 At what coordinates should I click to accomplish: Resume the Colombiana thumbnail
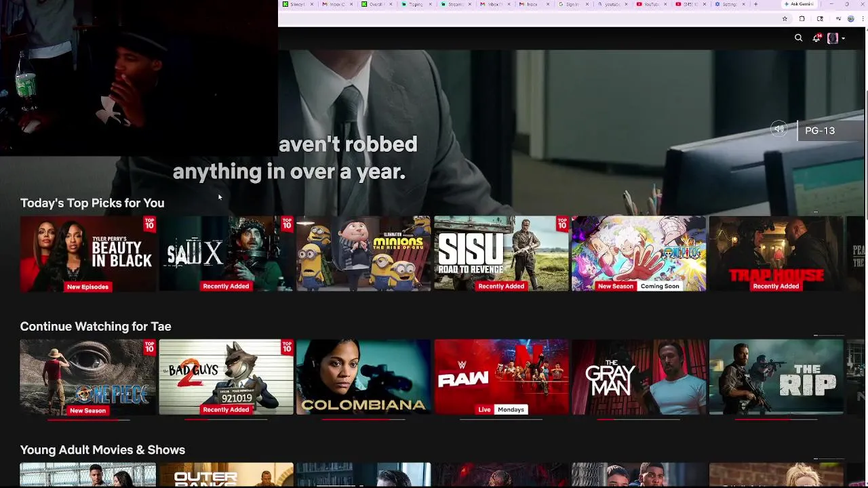[363, 377]
